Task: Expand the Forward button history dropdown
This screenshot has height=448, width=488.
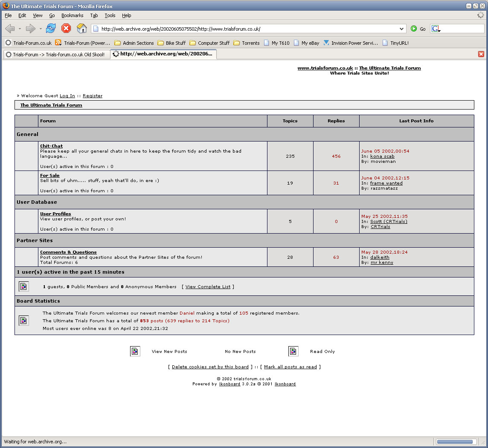Action: pos(41,29)
